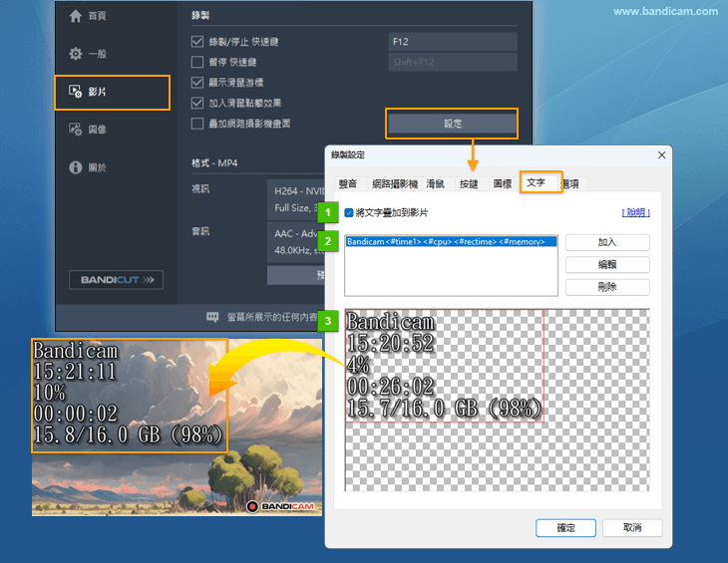Screen dimensions: 728x563
Task: Open the 說明 help link
Action: 635,213
